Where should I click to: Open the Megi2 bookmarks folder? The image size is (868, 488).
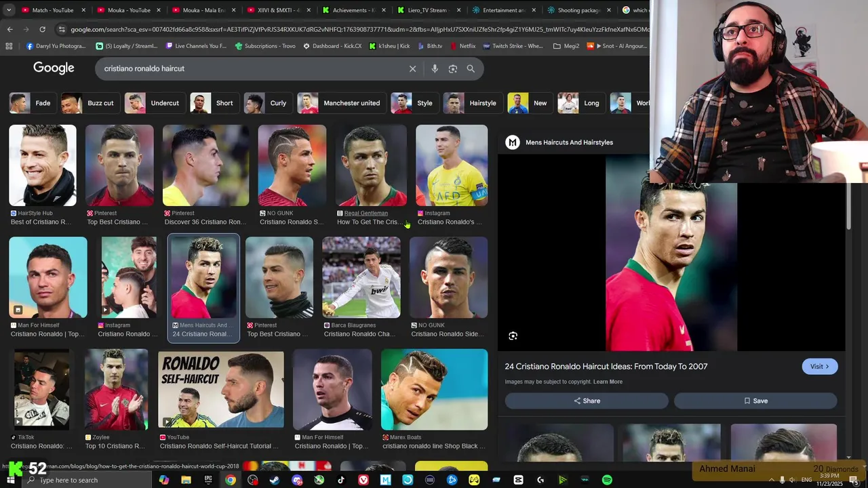566,46
